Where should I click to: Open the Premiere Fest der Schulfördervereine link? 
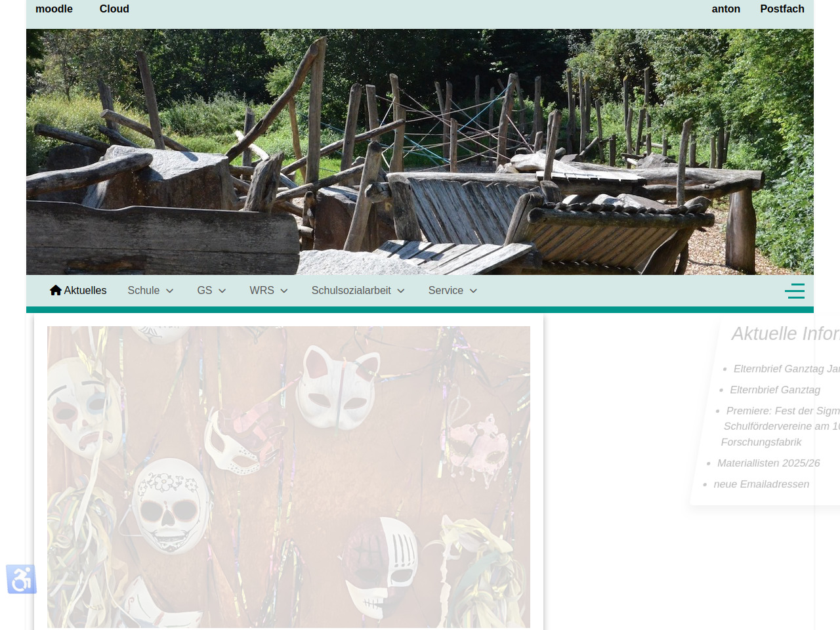781,411
